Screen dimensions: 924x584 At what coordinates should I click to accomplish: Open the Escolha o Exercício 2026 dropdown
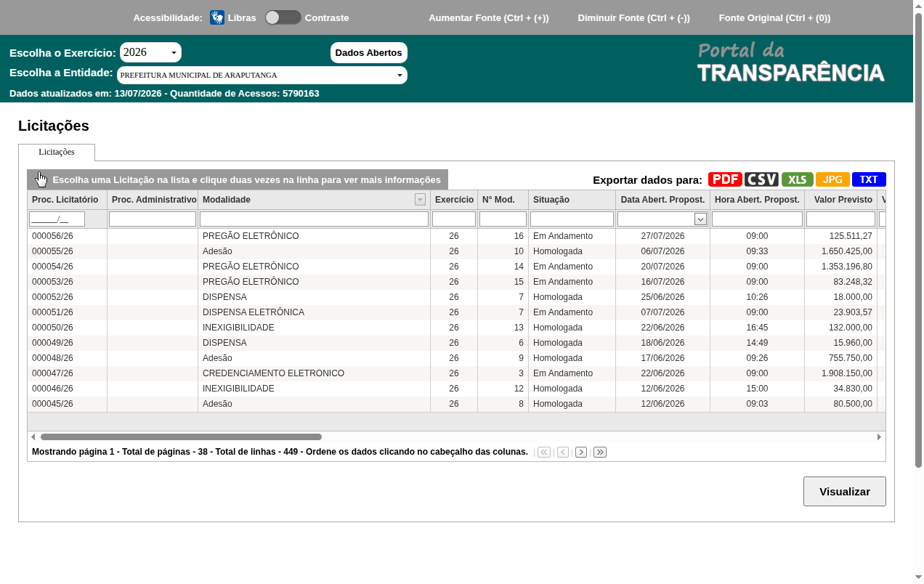150,52
